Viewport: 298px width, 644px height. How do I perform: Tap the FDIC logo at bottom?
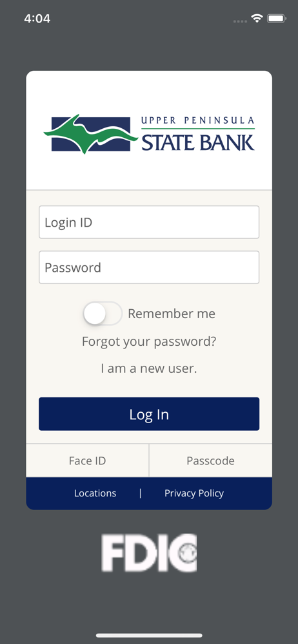tap(149, 553)
